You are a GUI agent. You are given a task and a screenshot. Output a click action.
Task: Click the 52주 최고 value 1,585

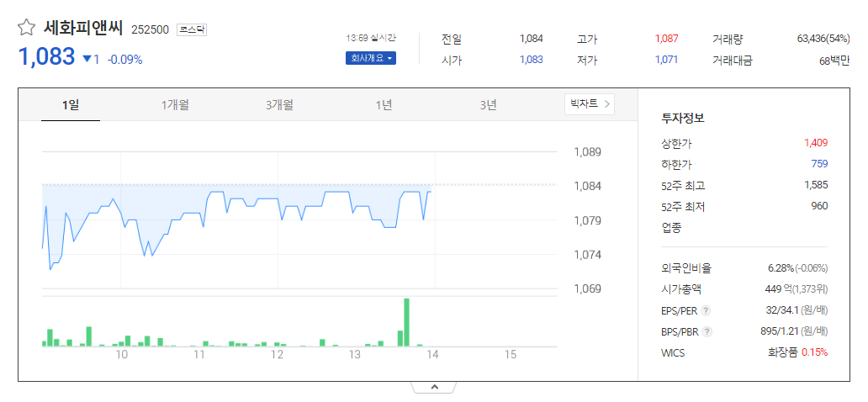click(x=816, y=185)
